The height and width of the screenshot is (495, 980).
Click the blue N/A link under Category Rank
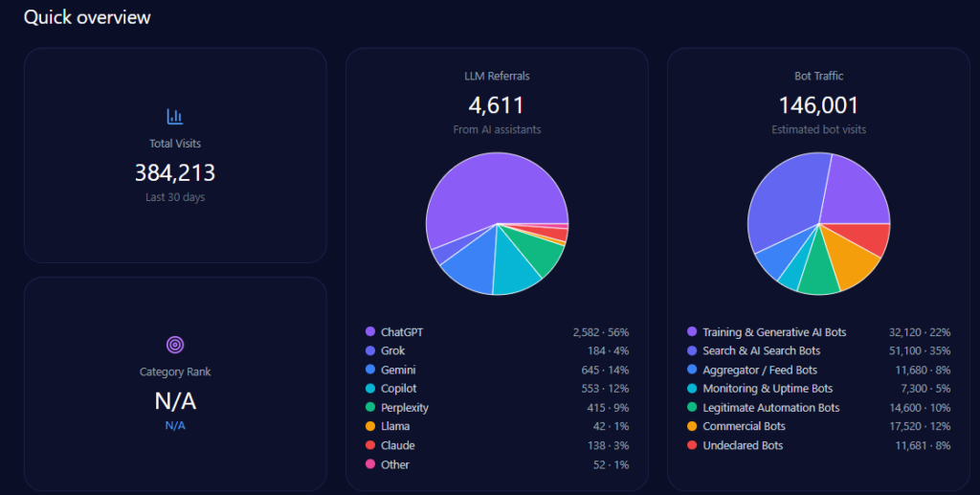click(175, 425)
